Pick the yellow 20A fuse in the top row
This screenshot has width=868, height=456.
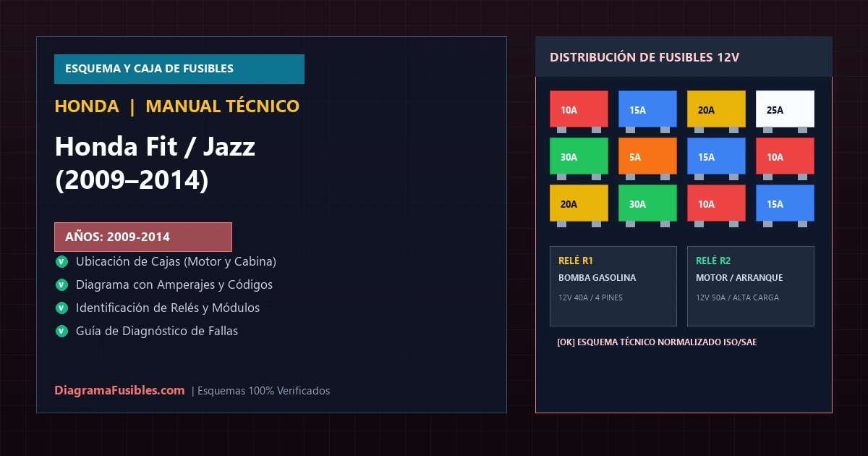716,109
